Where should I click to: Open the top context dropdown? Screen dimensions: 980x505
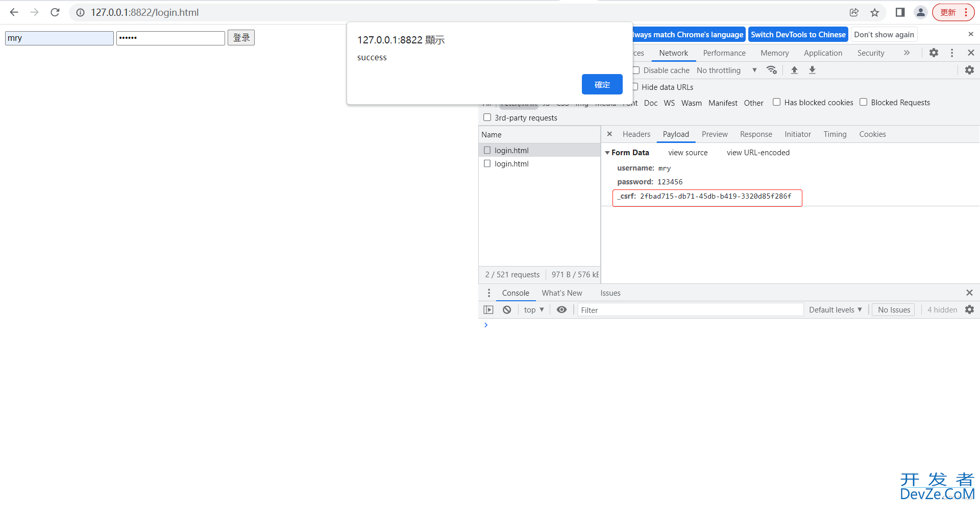coord(534,309)
